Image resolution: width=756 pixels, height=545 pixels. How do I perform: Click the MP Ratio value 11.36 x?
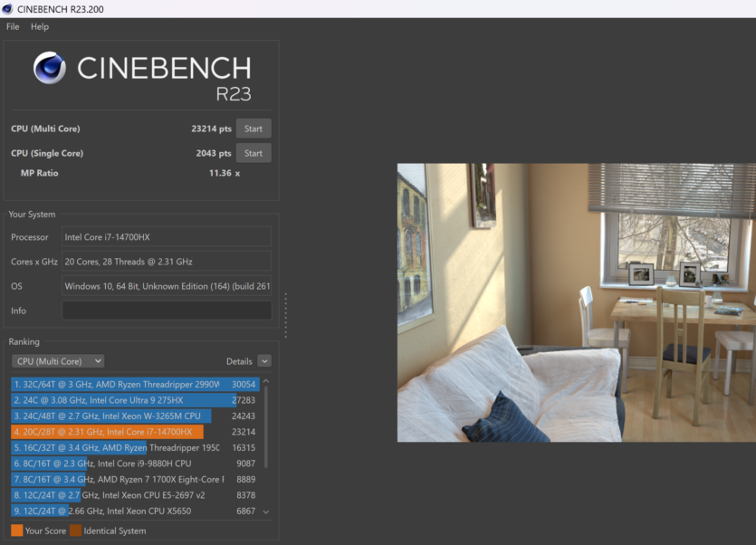(225, 173)
